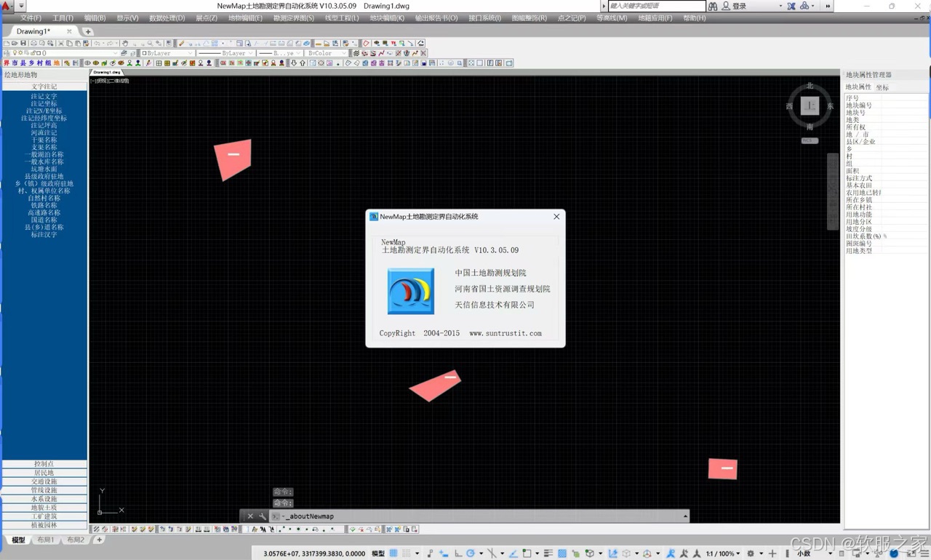The width and height of the screenshot is (931, 560).
Task: Click the blue 市 city icon
Action: click(15, 63)
